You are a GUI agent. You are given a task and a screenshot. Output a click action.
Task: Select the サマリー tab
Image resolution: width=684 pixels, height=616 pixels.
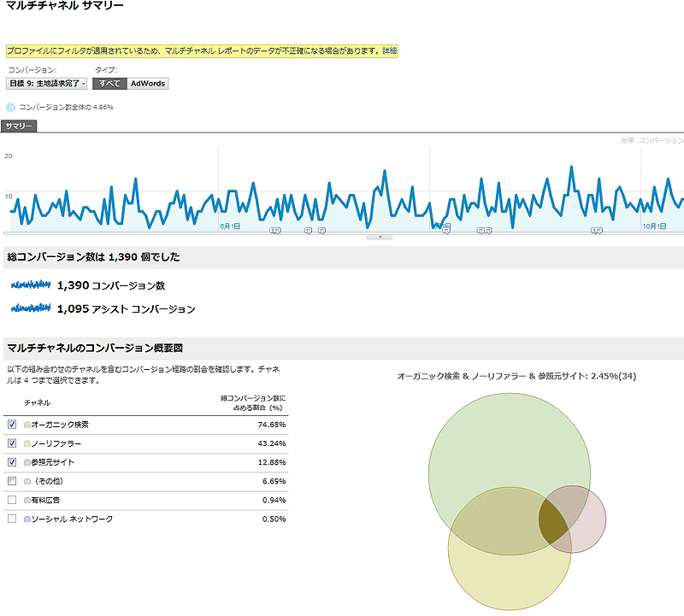coord(19,126)
